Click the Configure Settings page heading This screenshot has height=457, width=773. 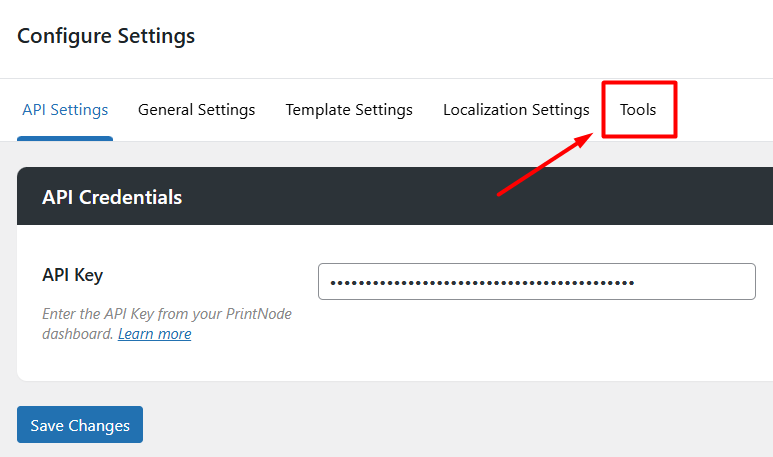coord(106,36)
